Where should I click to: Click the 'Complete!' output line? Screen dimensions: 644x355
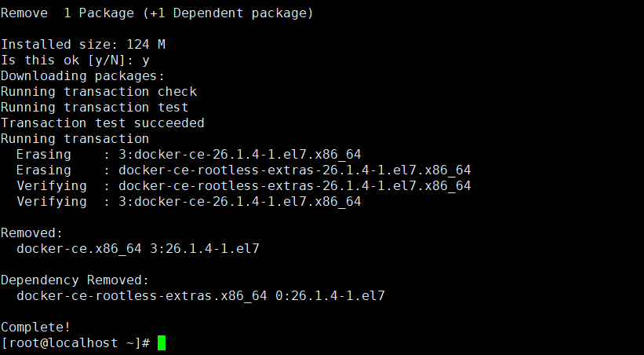coord(36,327)
